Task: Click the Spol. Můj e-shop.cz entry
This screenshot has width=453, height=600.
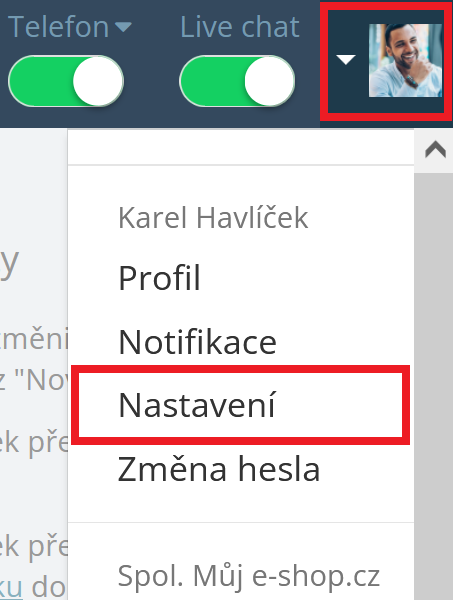Action: (249, 576)
